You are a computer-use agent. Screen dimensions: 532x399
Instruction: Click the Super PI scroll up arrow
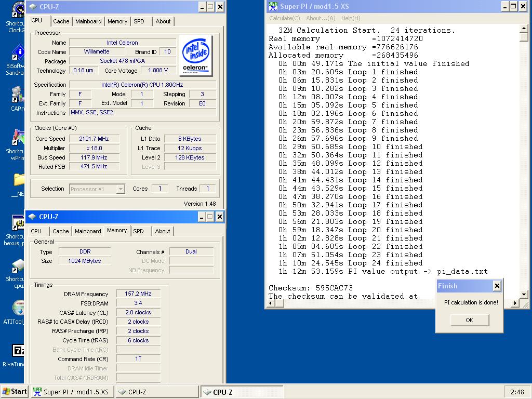(524, 29)
